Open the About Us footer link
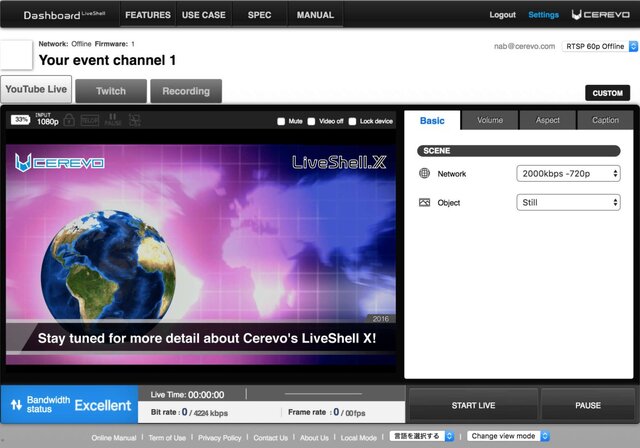The image size is (640, 448). pos(314,438)
